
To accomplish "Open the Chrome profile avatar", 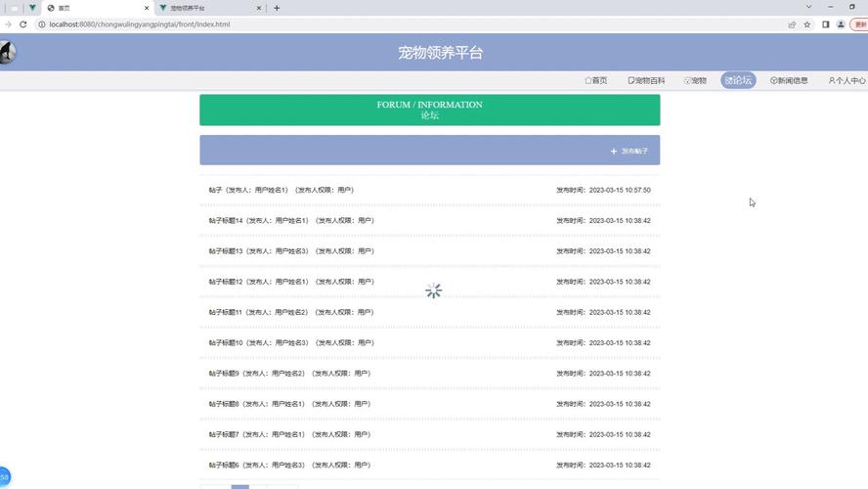I will [x=841, y=24].
